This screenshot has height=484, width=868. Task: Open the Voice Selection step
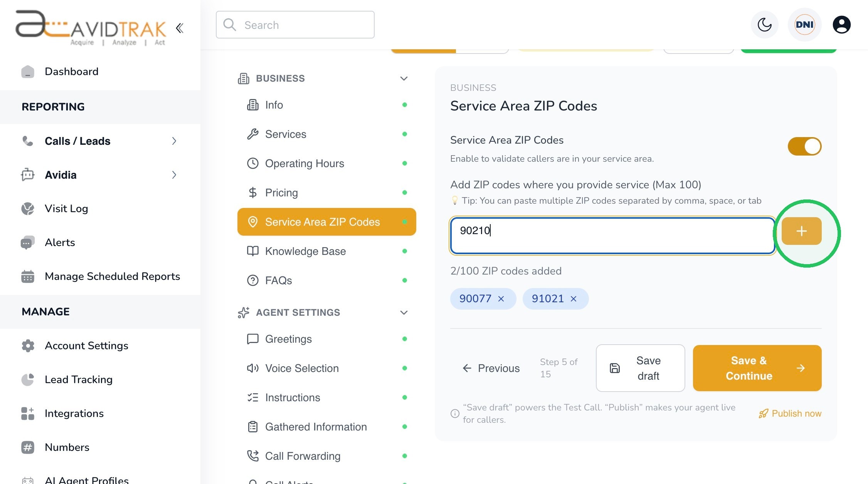(x=327, y=368)
